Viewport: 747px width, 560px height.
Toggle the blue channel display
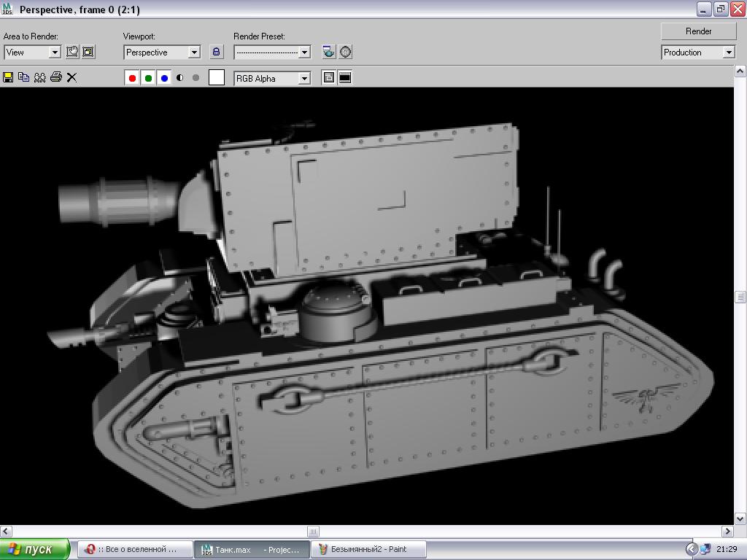(164, 78)
